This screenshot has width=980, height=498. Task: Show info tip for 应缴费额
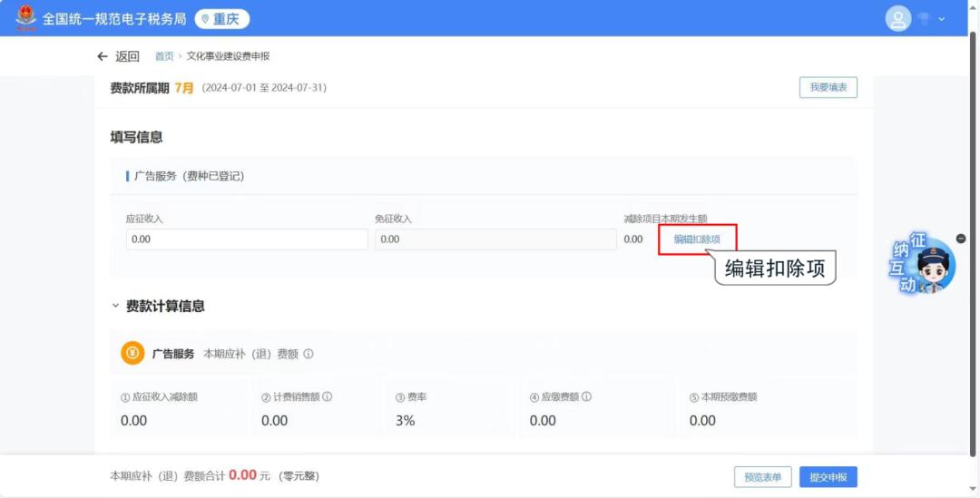[x=587, y=396]
